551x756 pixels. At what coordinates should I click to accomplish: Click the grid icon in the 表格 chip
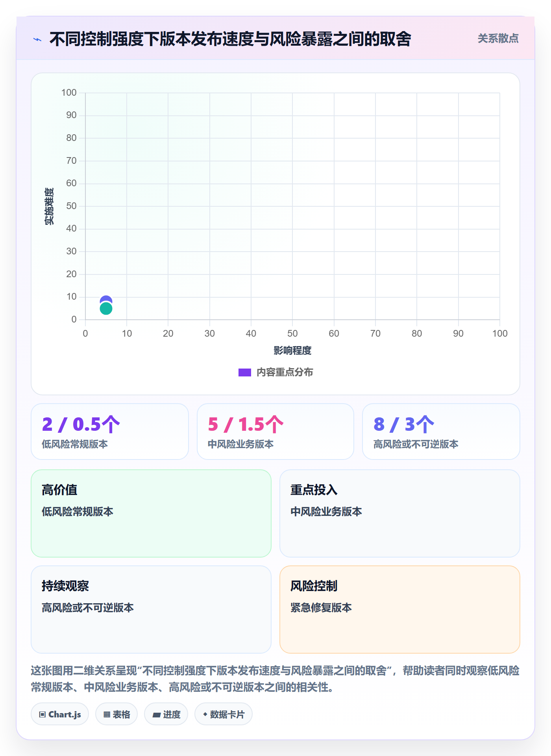point(107,715)
